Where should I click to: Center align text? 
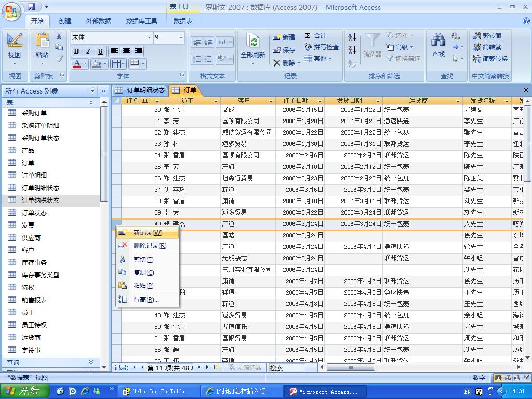126,51
